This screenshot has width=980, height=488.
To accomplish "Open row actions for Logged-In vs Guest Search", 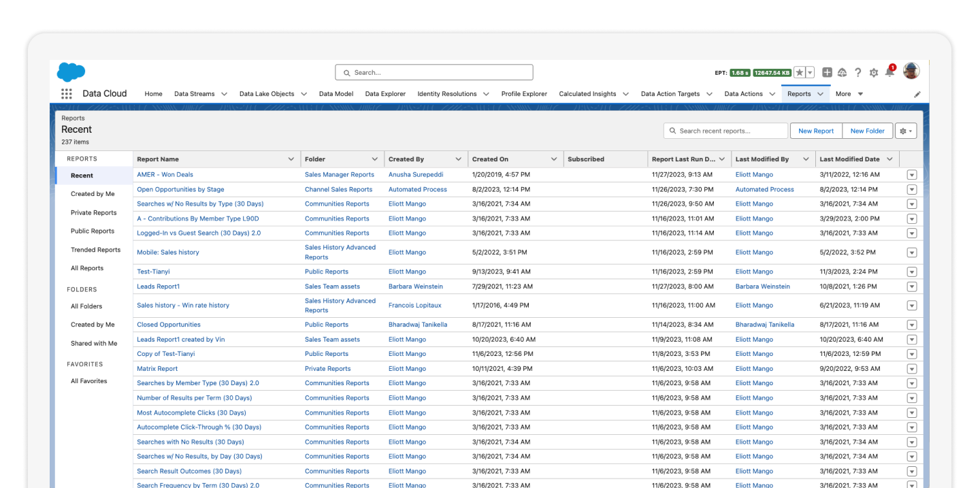I will click(912, 233).
